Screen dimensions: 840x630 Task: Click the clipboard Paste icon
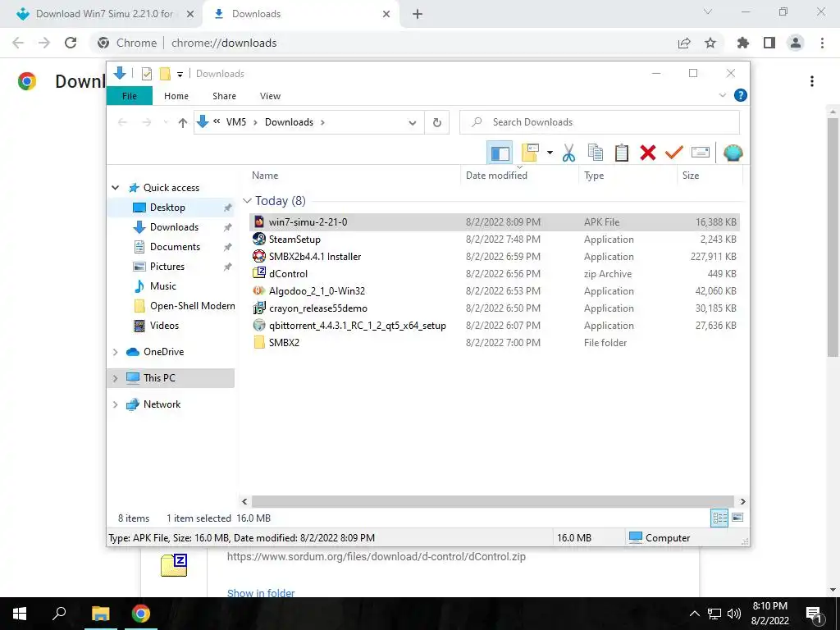622,153
